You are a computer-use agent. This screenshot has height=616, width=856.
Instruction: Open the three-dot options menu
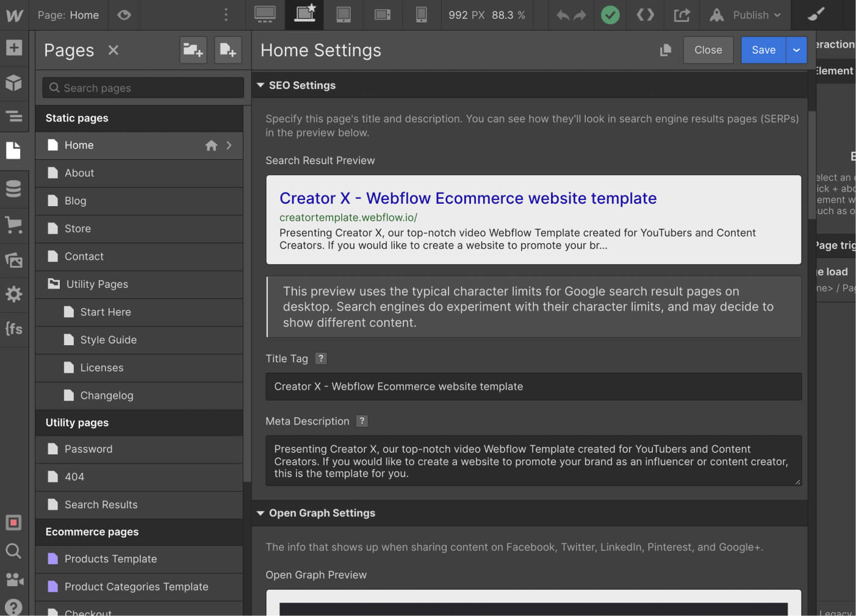pos(226,15)
